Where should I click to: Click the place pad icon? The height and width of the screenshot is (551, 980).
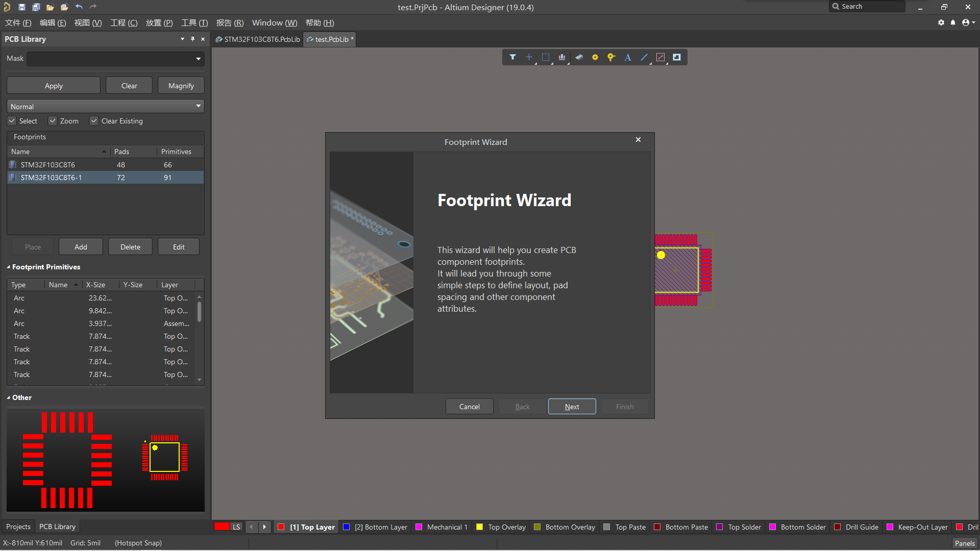pyautogui.click(x=595, y=57)
